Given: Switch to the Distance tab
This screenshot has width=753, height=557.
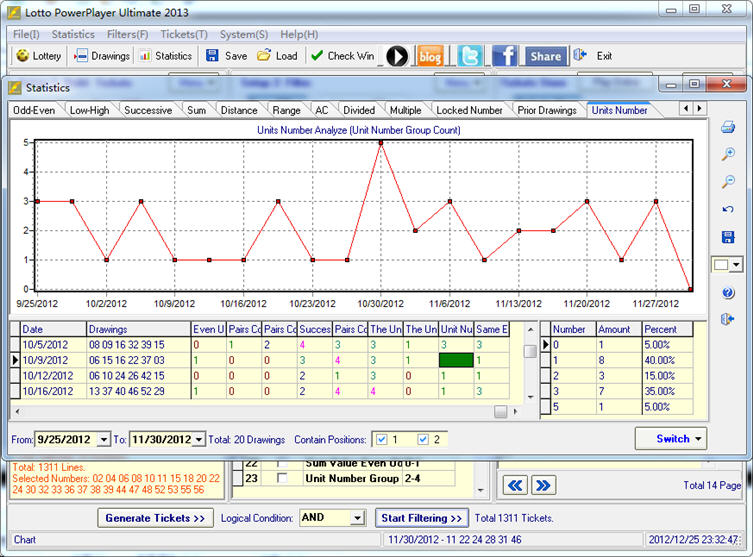Looking at the screenshot, I should pyautogui.click(x=239, y=110).
